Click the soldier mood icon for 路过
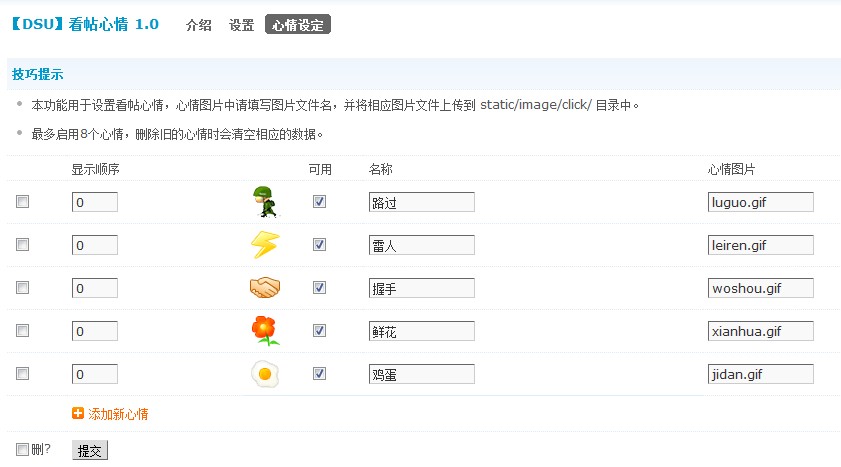 click(265, 202)
